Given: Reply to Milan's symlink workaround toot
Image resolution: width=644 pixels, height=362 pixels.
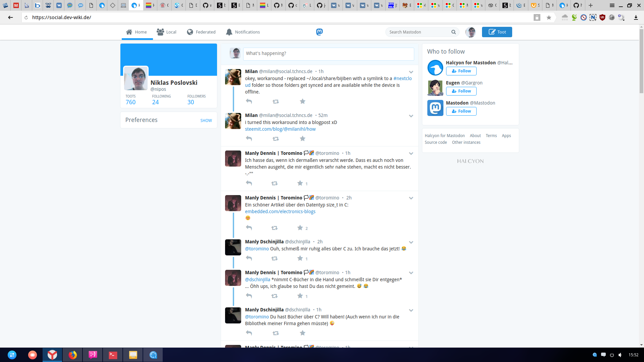Looking at the screenshot, I should tap(249, 101).
